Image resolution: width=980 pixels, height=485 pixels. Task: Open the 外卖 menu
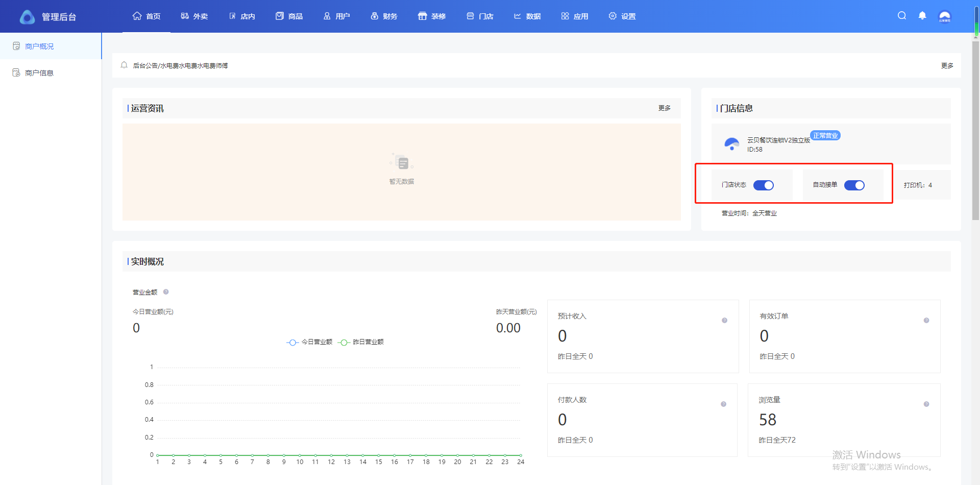194,16
